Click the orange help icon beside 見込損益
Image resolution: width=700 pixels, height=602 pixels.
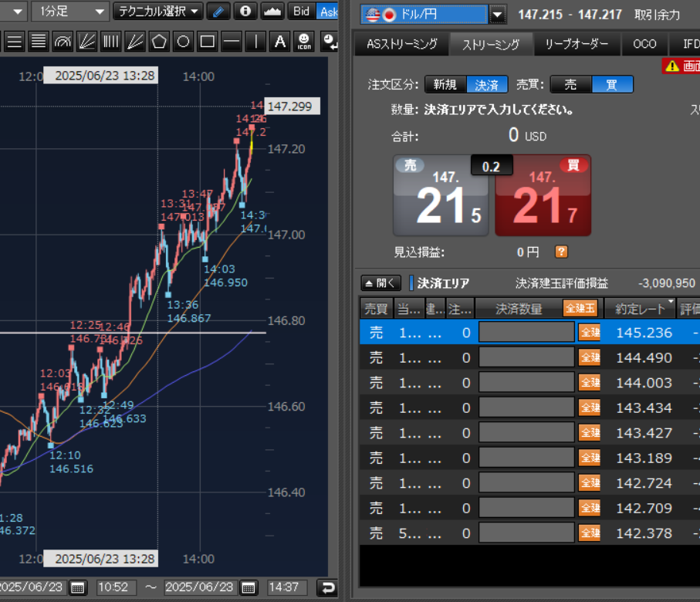tap(561, 252)
